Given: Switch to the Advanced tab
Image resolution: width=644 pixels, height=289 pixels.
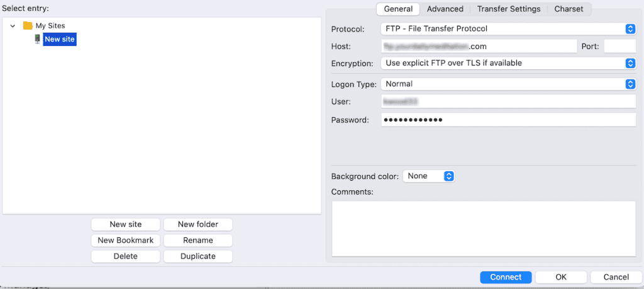Looking at the screenshot, I should click(x=445, y=9).
